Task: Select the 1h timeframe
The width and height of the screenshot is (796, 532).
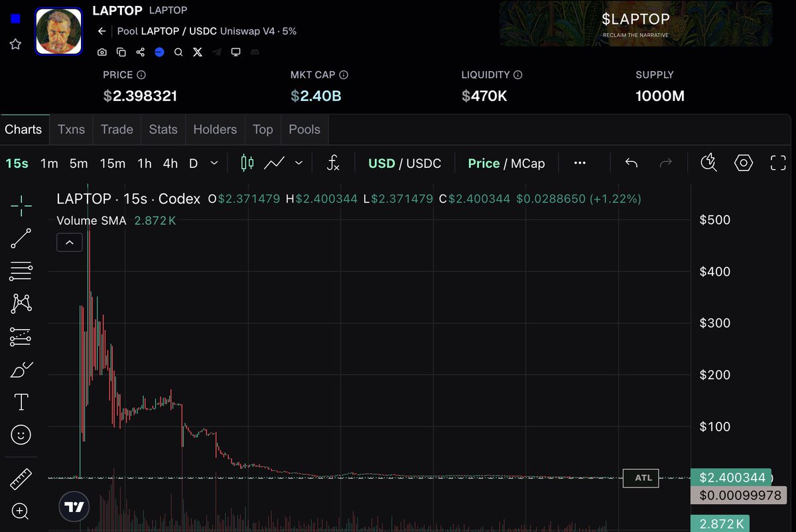Action: pos(145,163)
